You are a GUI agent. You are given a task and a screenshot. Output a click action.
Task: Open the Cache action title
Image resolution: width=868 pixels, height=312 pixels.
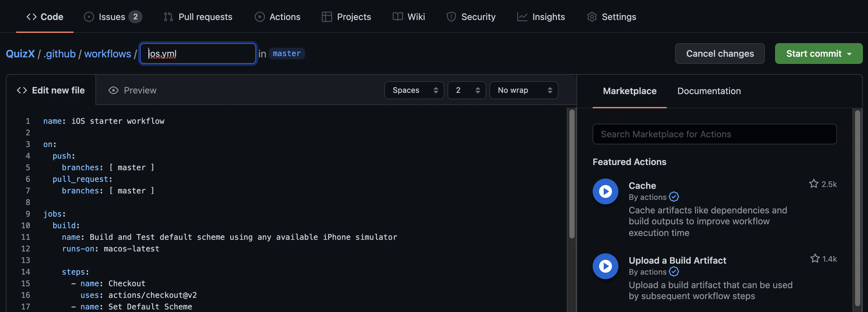(x=642, y=185)
